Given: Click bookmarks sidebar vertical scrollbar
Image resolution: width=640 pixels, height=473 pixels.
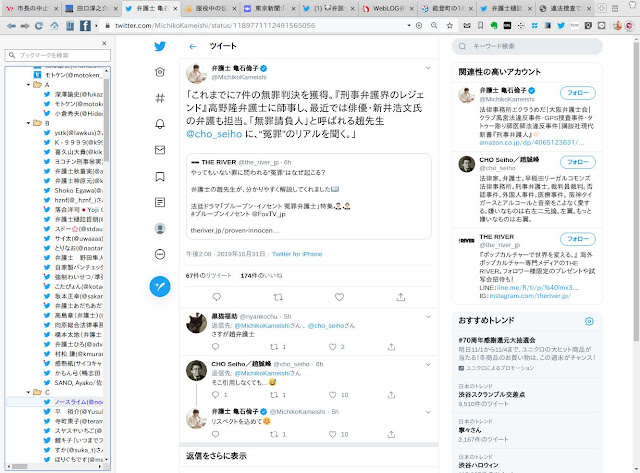Looking at the screenshot, I should [x=106, y=118].
